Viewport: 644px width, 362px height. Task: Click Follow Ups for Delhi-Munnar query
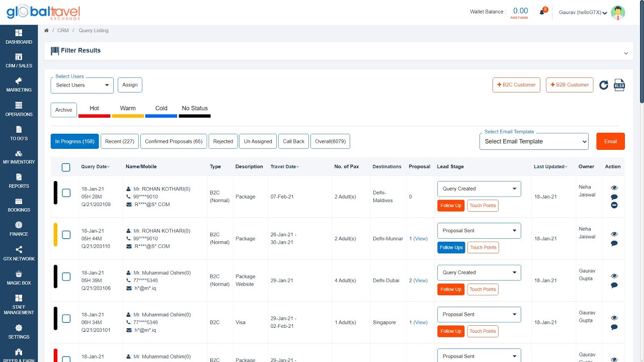(x=451, y=247)
